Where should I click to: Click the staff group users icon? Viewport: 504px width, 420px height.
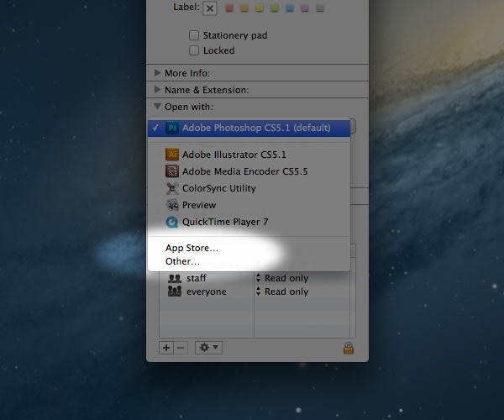[x=175, y=278]
